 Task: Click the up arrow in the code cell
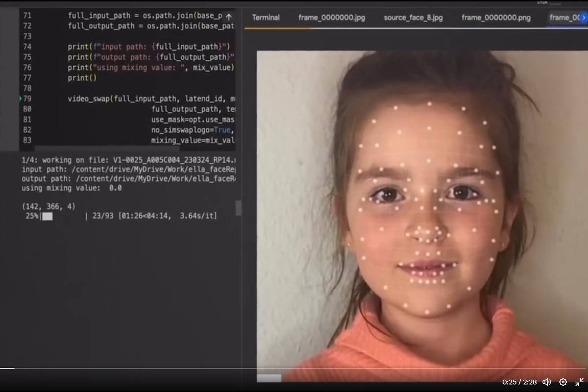[x=228, y=16]
